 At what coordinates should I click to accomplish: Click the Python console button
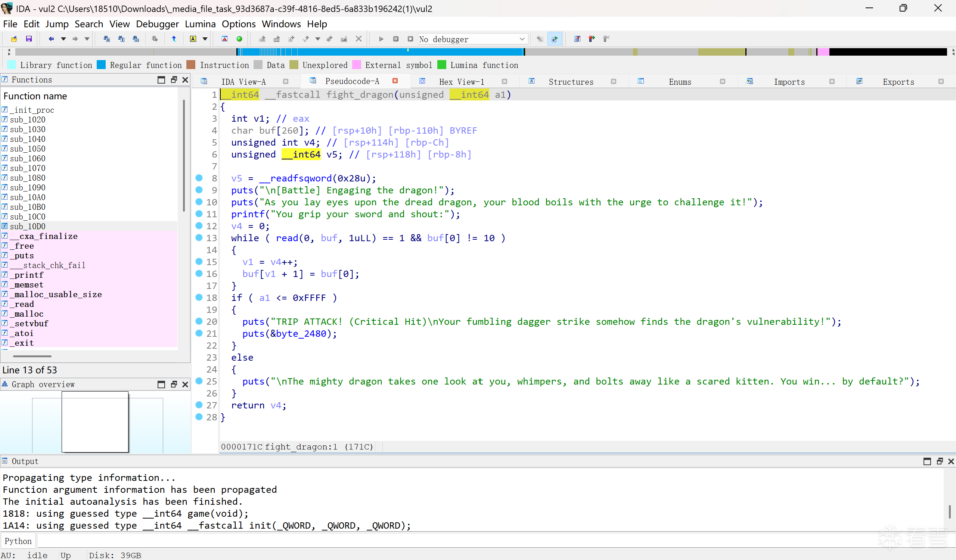pos(18,541)
